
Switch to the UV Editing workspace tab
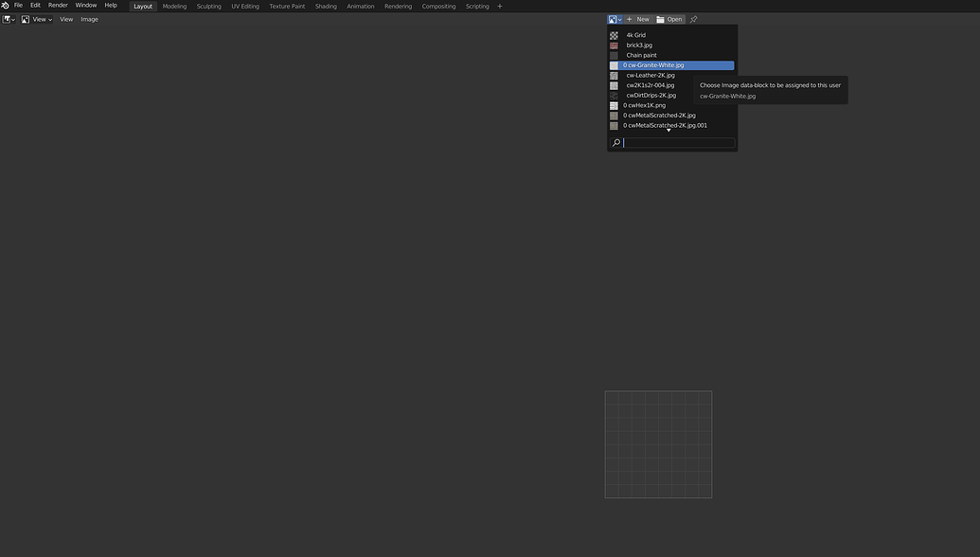[245, 7]
